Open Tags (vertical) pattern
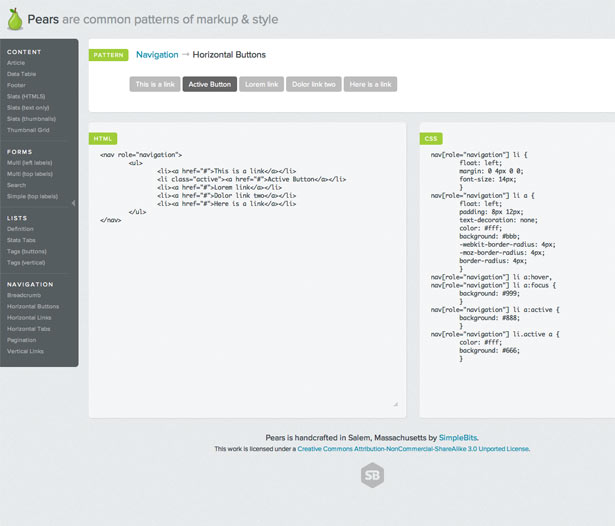This screenshot has width=615, height=526. [x=26, y=263]
